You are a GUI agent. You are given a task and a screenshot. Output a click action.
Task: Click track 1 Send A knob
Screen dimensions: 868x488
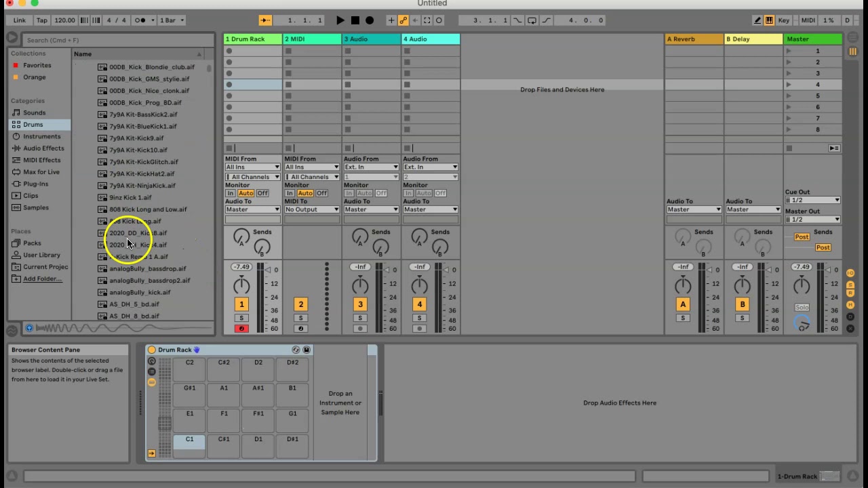click(241, 237)
